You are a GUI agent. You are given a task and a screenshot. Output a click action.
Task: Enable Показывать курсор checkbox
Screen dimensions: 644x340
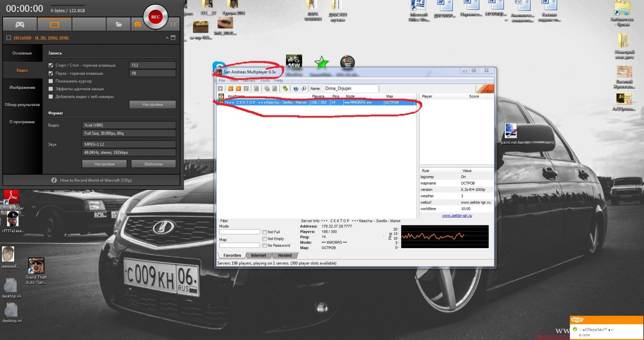click(x=51, y=81)
